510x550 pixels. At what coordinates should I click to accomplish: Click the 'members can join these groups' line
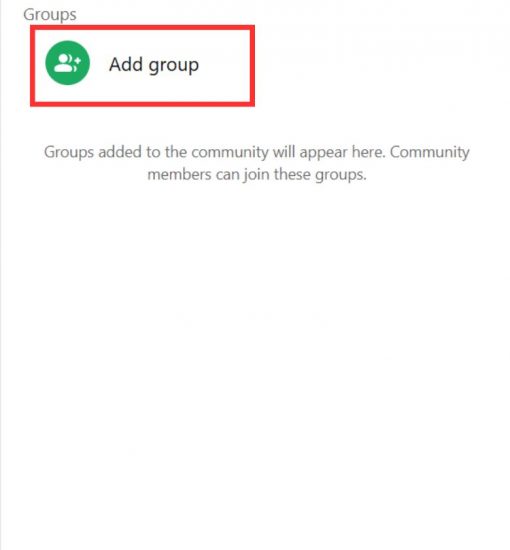pos(257,175)
